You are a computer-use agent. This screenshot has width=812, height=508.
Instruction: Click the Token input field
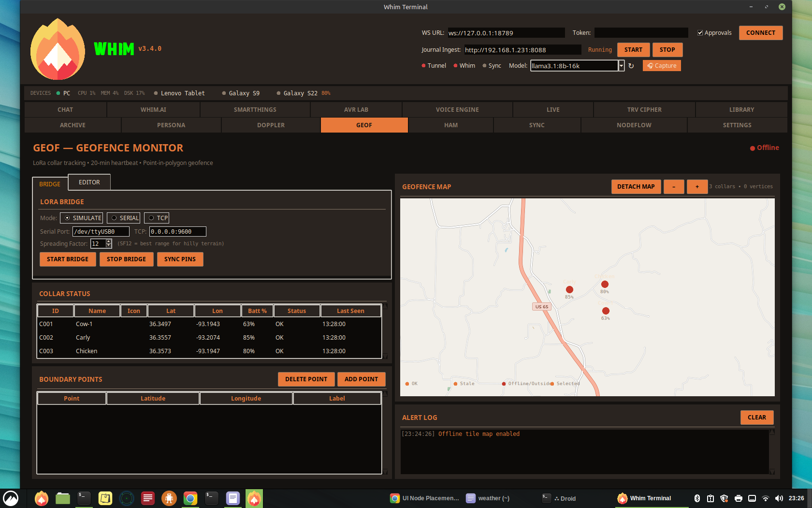click(x=641, y=33)
